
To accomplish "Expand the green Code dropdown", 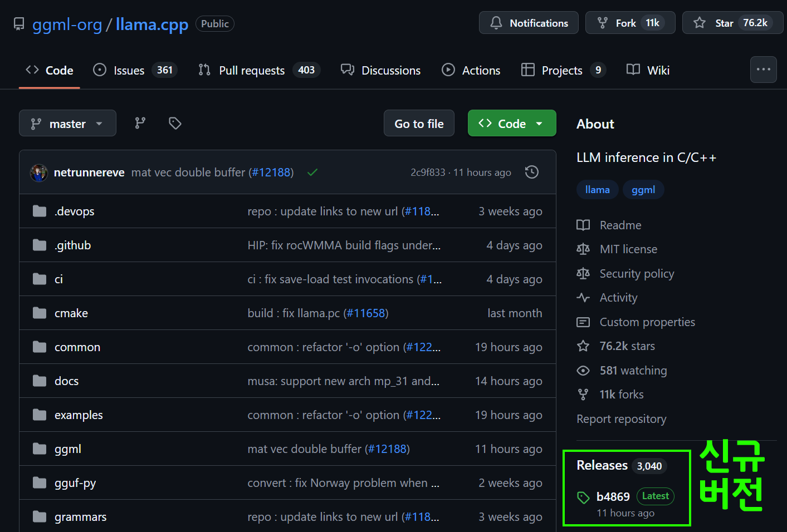I will tap(512, 123).
